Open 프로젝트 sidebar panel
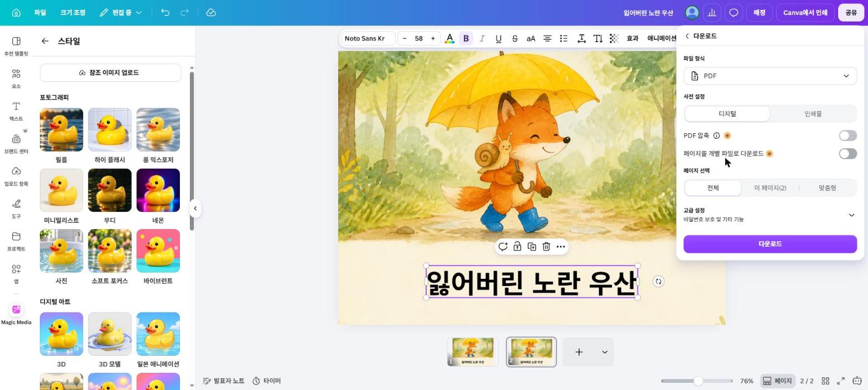868x390 pixels. click(x=16, y=241)
